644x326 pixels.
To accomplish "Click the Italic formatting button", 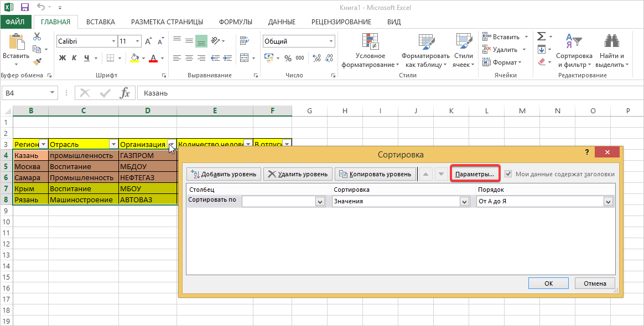I will click(x=75, y=58).
